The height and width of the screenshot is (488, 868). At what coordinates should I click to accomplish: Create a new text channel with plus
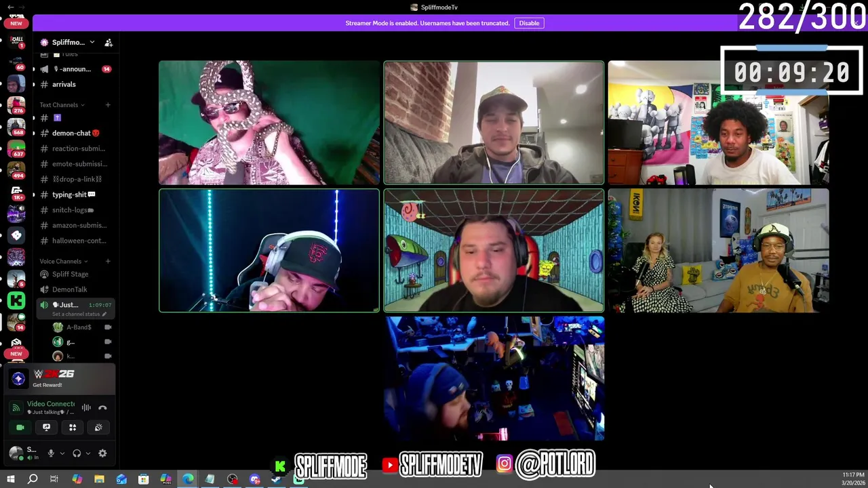point(108,105)
